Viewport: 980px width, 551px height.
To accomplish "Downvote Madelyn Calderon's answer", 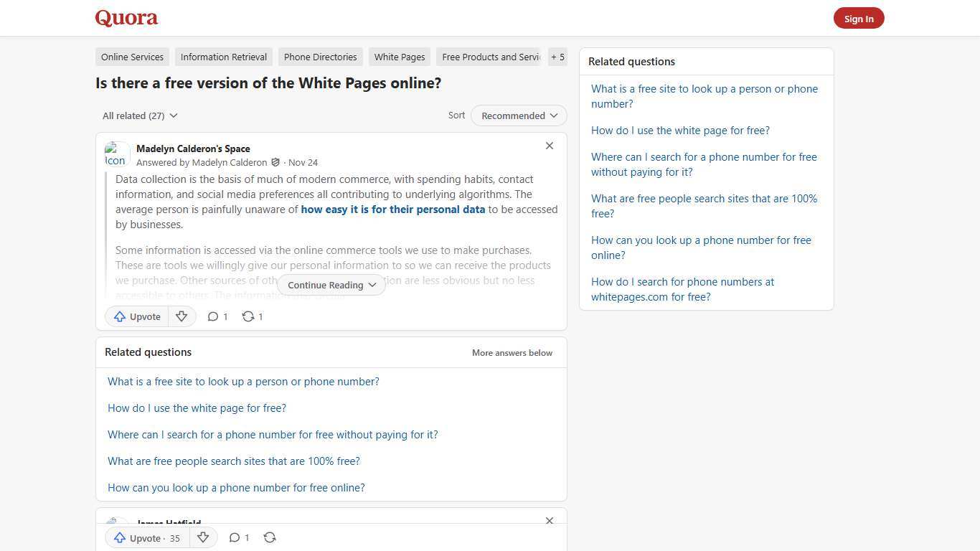I will [x=182, y=316].
